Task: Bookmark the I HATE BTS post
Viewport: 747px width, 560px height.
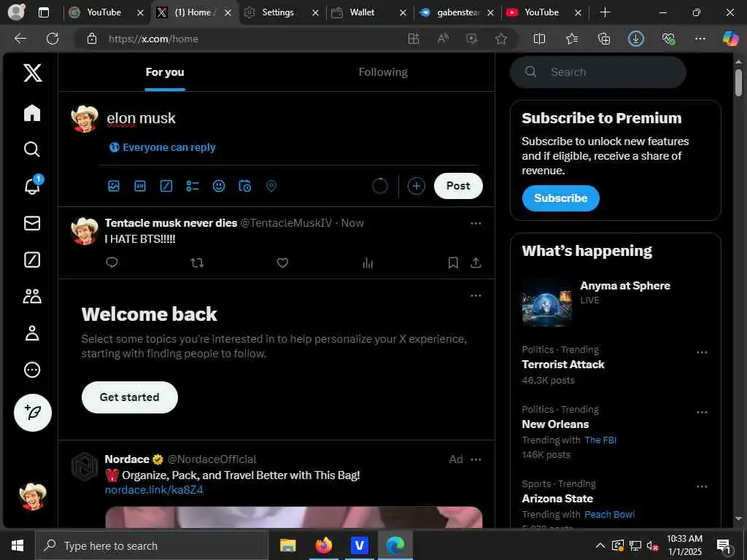Action: click(453, 262)
